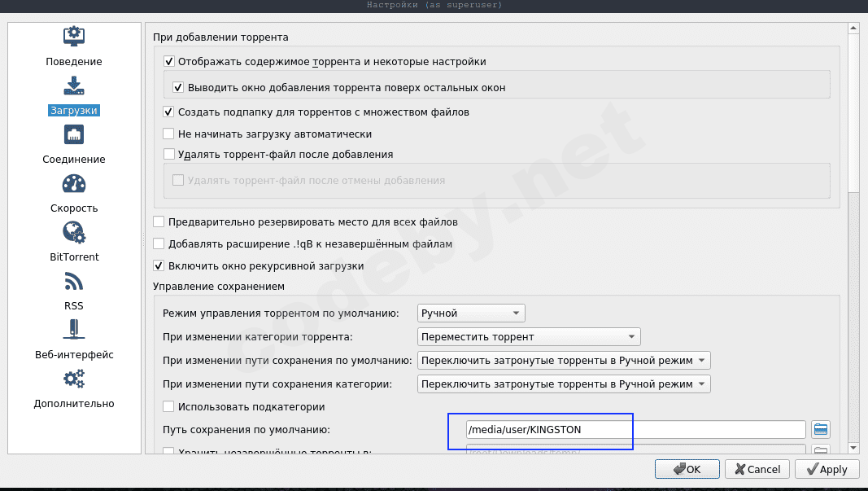Enable Не начинать загрузку автоматически checkbox
The width and height of the screenshot is (868, 491).
click(x=169, y=134)
